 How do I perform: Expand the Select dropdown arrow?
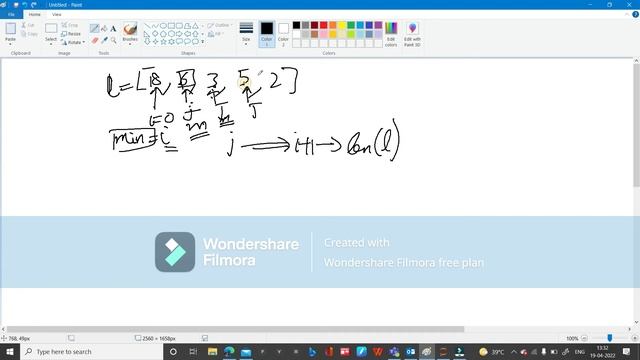coord(51,44)
